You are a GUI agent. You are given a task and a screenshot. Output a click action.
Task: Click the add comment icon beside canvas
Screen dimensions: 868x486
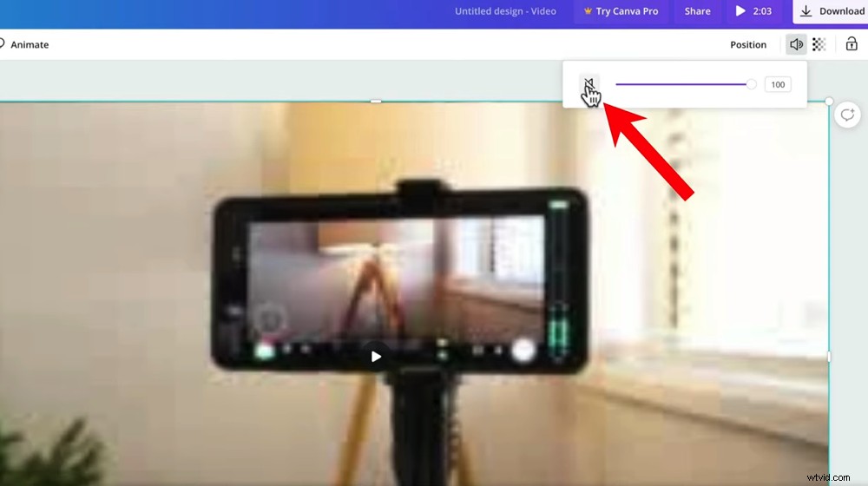(x=847, y=115)
